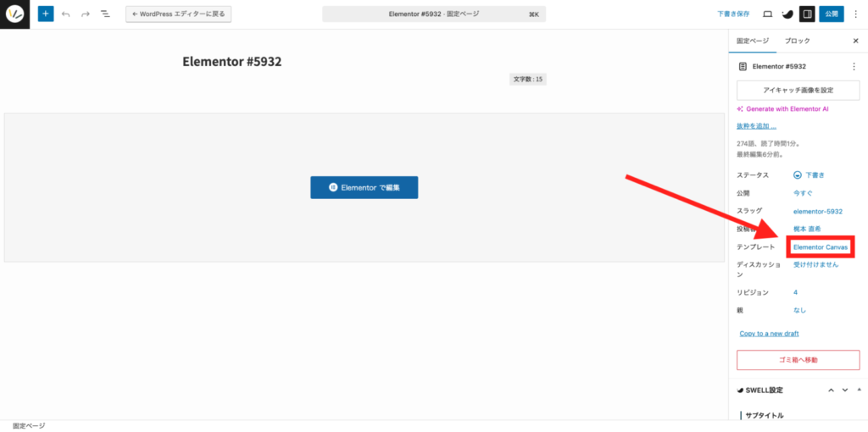Click the 文字数 : 15 counter badge
The image size is (868, 432).
click(x=527, y=79)
